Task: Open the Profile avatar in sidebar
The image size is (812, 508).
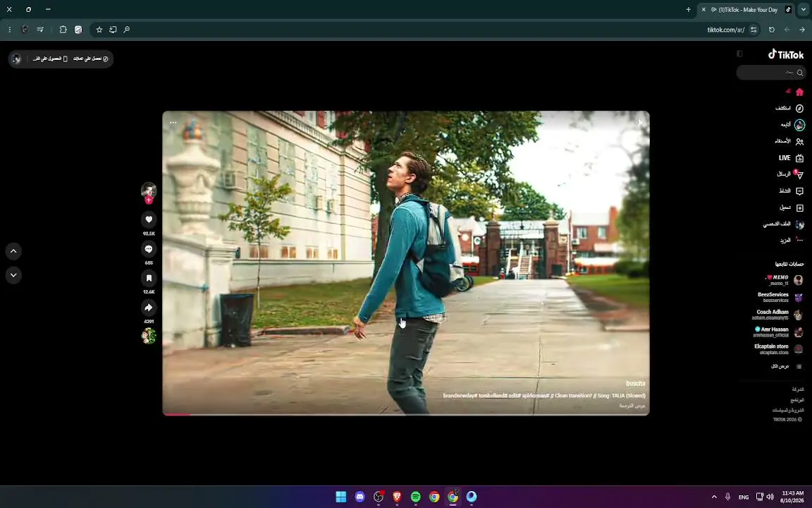Action: pyautogui.click(x=799, y=224)
